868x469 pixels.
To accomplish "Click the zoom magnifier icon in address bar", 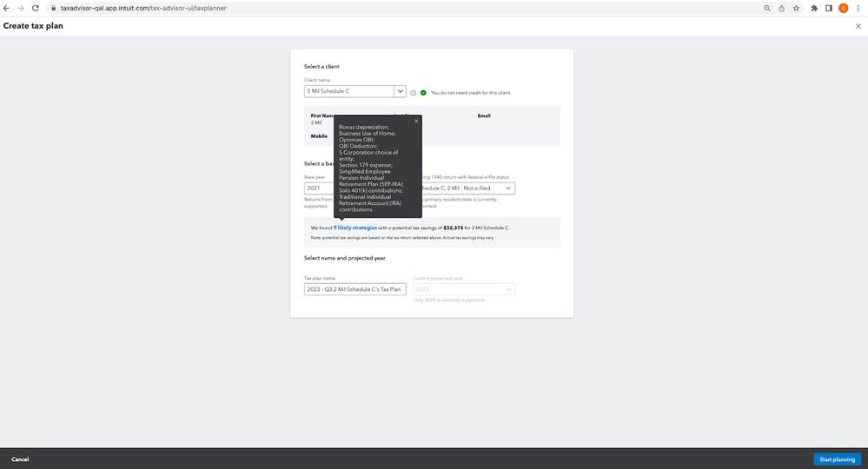I will point(766,8).
